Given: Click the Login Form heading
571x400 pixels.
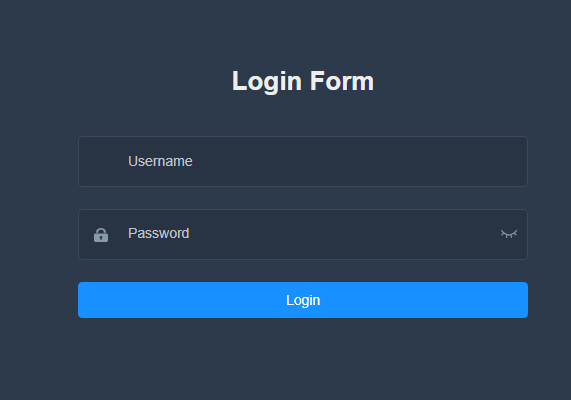Looking at the screenshot, I should point(303,81).
